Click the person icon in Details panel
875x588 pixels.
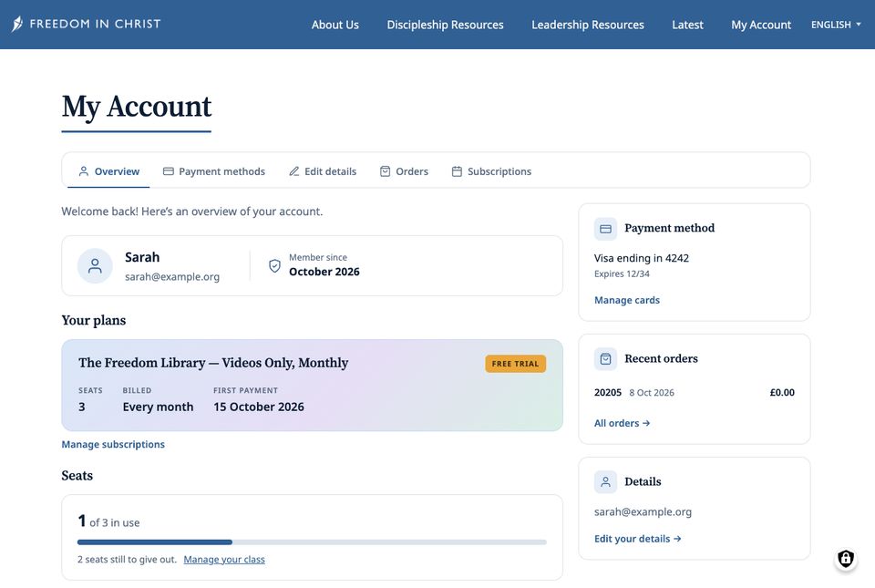pos(605,482)
